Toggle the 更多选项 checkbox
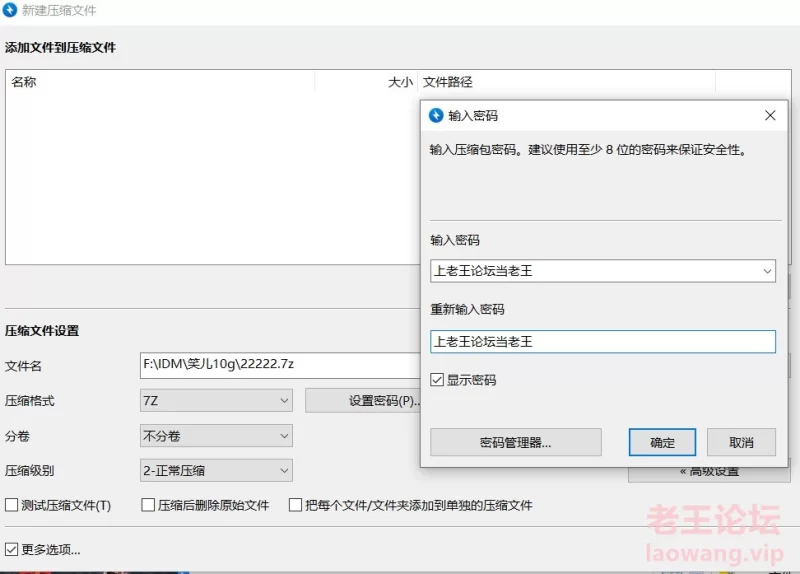This screenshot has height=574, width=800. coord(11,550)
